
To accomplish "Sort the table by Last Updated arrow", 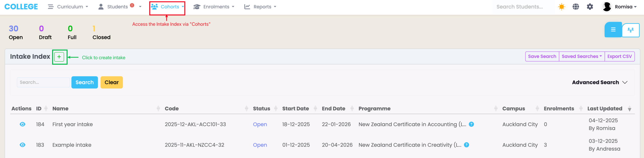I will click(629, 109).
